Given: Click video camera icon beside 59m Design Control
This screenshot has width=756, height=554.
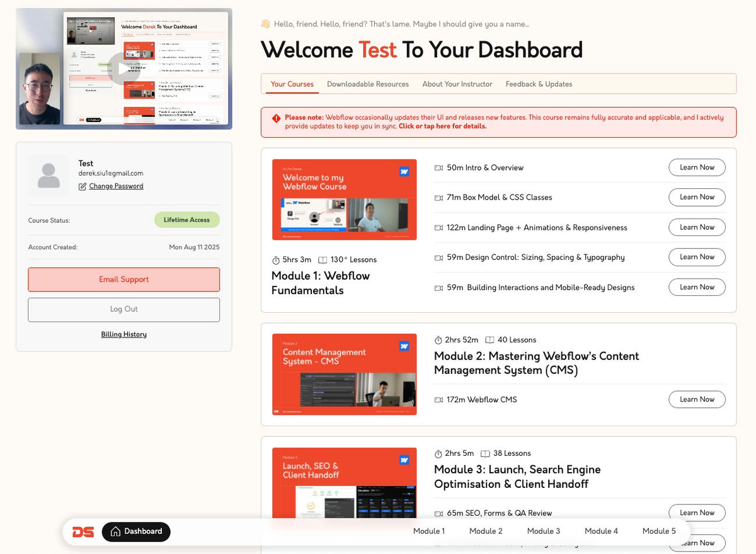Looking at the screenshot, I should pos(438,257).
